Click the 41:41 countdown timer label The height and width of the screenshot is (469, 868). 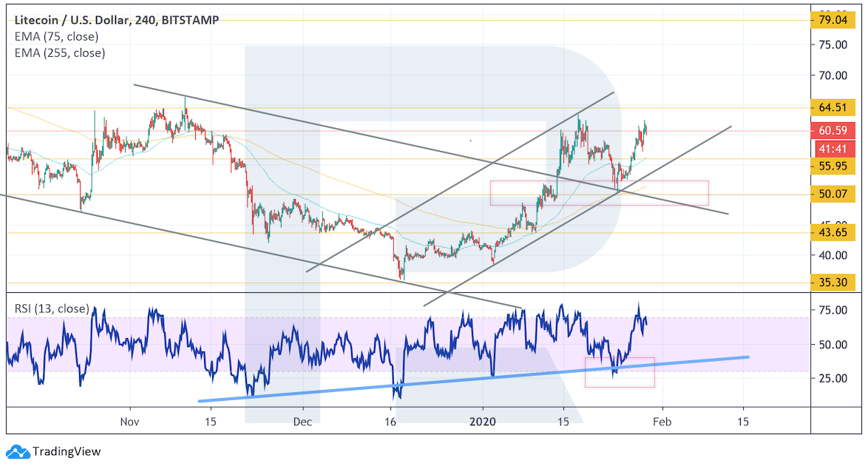[834, 148]
